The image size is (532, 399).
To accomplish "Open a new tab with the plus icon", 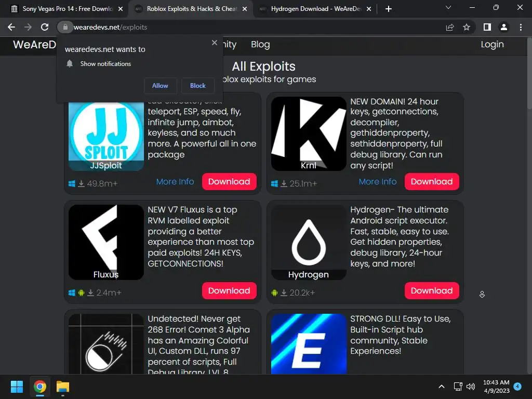I will click(389, 9).
